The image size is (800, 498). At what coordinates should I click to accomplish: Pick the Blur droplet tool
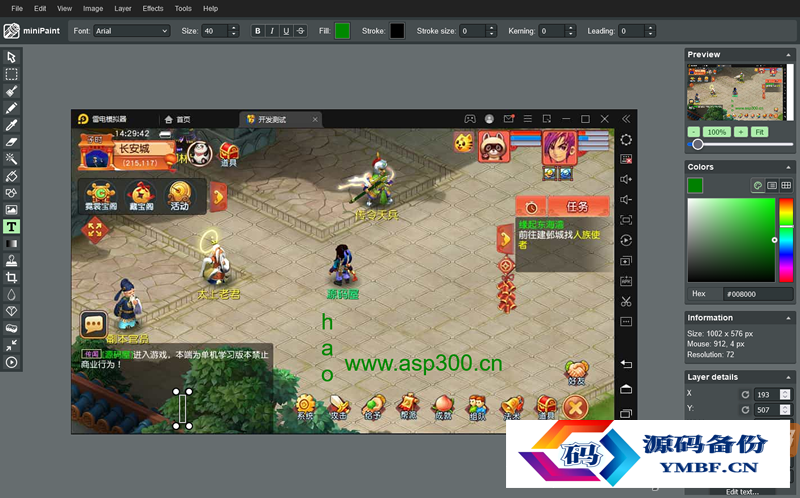pos(11,294)
